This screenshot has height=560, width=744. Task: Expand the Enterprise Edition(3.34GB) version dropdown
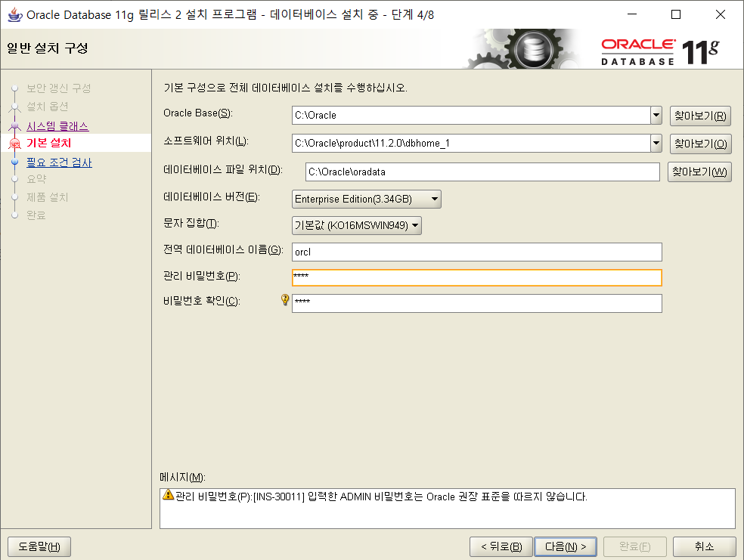click(x=366, y=200)
